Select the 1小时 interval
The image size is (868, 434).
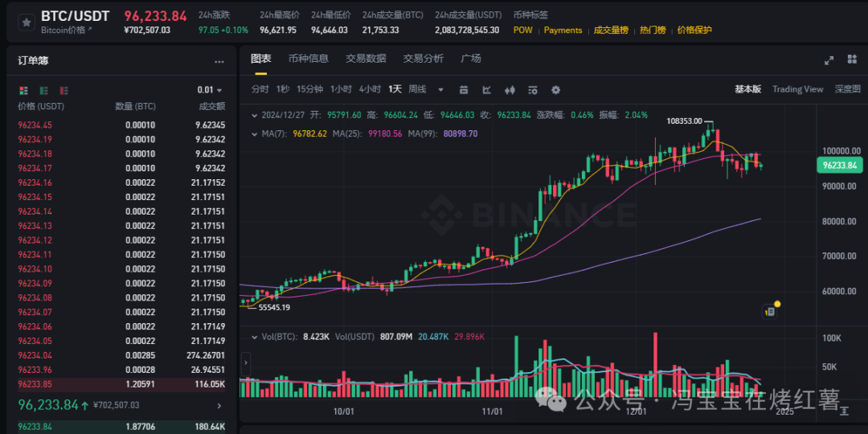(x=341, y=89)
